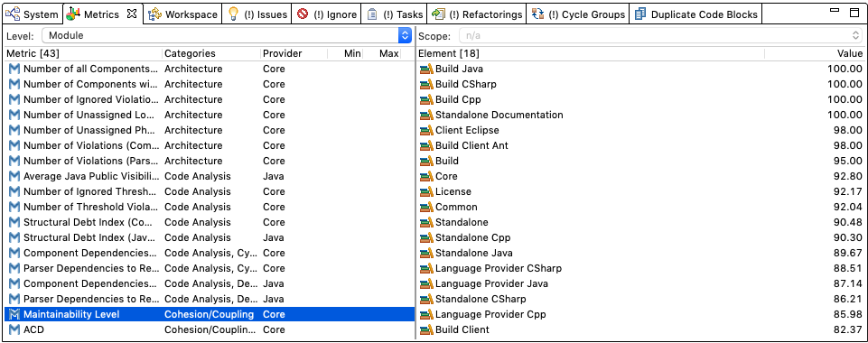Select the Standalone element row valued 90.48
868x343 pixels.
point(640,222)
